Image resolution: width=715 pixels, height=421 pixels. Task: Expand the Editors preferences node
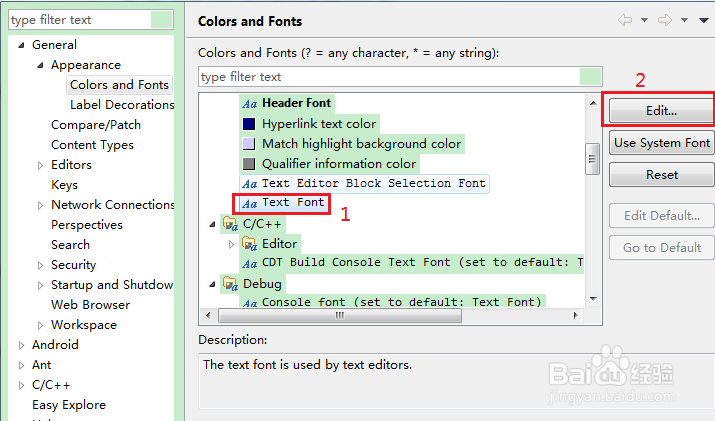[x=40, y=165]
